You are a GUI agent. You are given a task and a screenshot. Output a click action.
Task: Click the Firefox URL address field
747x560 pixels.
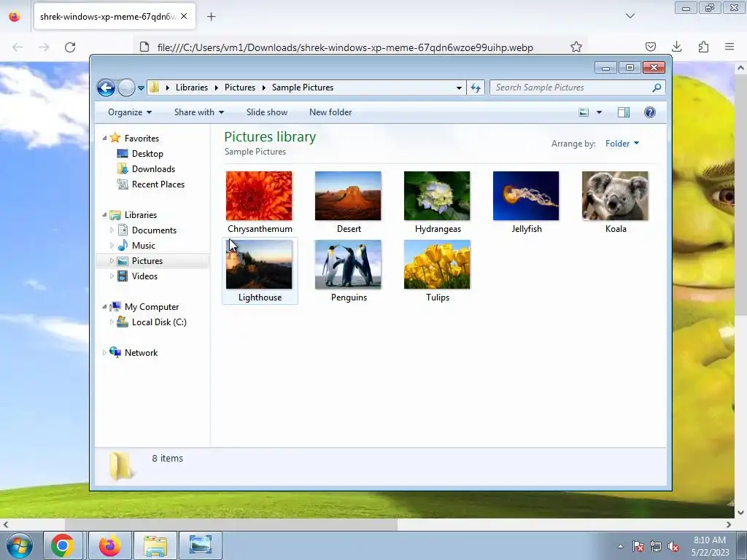360,47
